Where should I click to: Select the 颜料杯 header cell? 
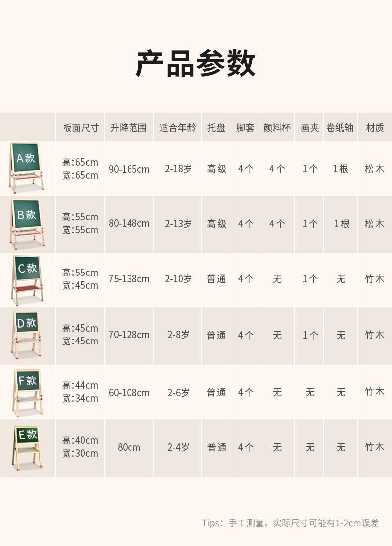click(x=277, y=128)
